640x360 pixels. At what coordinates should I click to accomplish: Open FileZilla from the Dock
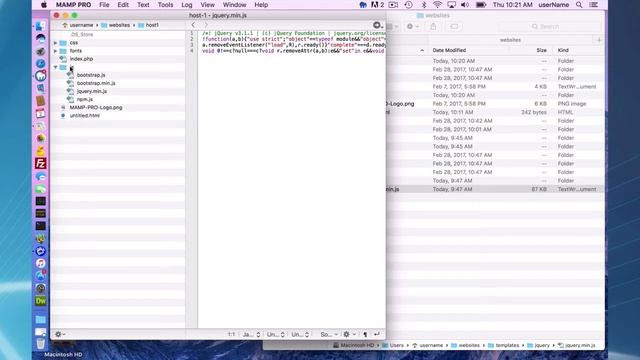40,163
